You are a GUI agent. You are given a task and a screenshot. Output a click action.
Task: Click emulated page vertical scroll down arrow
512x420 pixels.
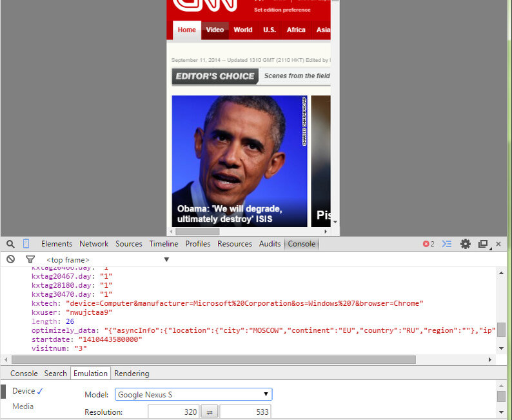(335, 223)
